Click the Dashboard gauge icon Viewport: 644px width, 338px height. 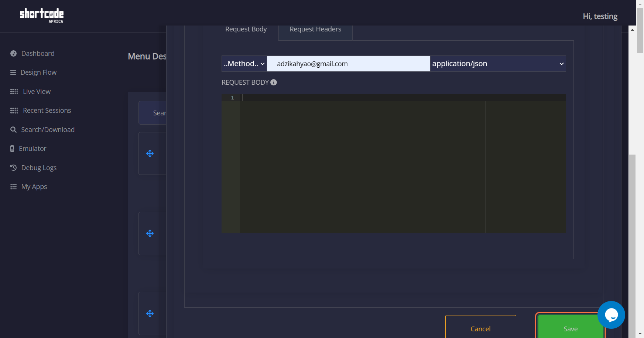14,54
